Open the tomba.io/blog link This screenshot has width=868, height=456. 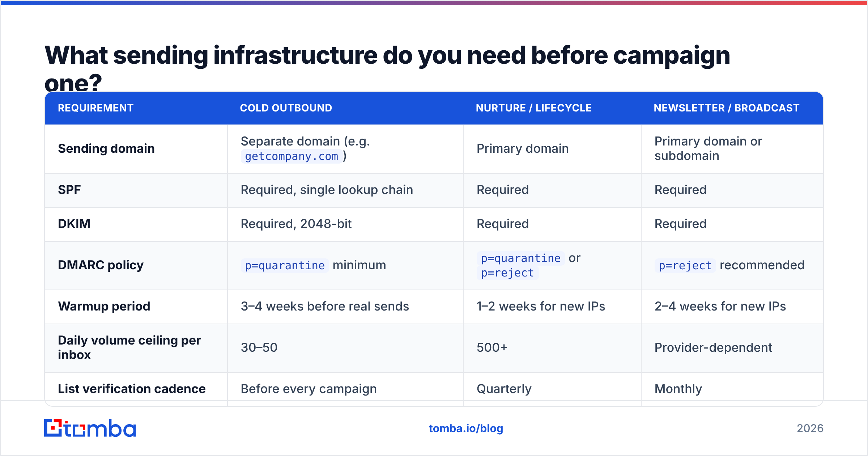tap(466, 428)
